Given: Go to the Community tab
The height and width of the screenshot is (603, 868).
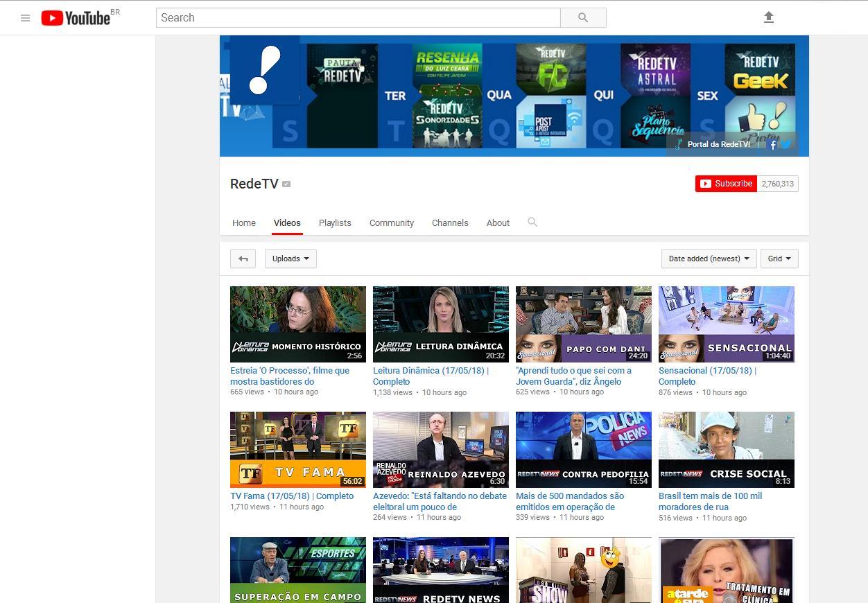Looking at the screenshot, I should [x=392, y=223].
